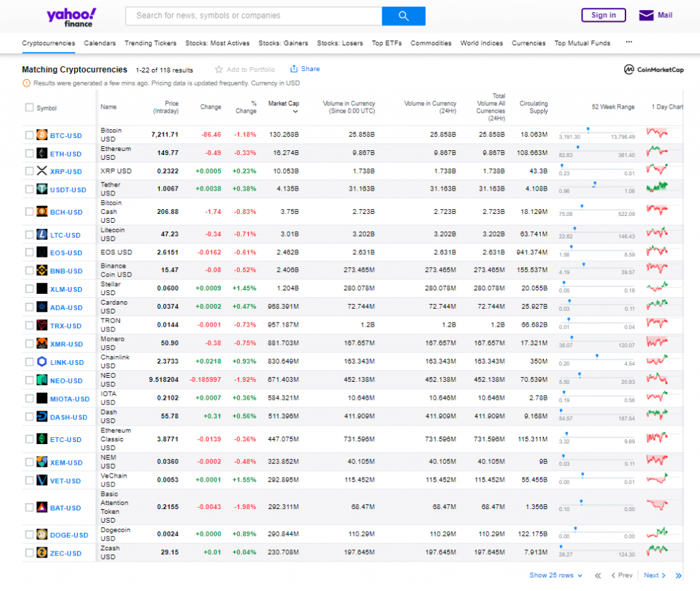Toggle the select-all checkbox beside Symbol

(x=29, y=107)
